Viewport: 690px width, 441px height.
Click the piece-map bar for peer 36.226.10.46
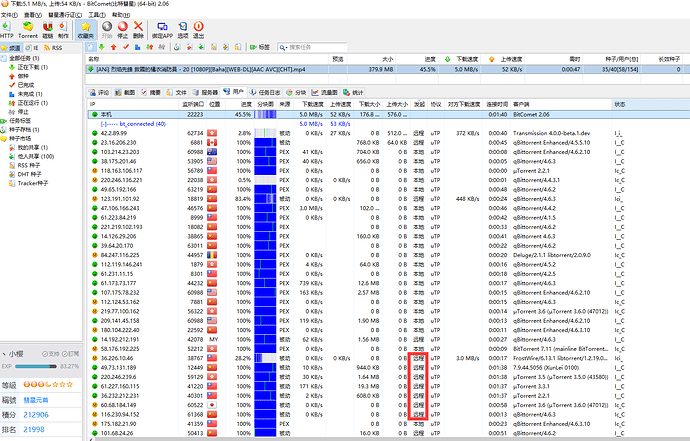pos(265,358)
